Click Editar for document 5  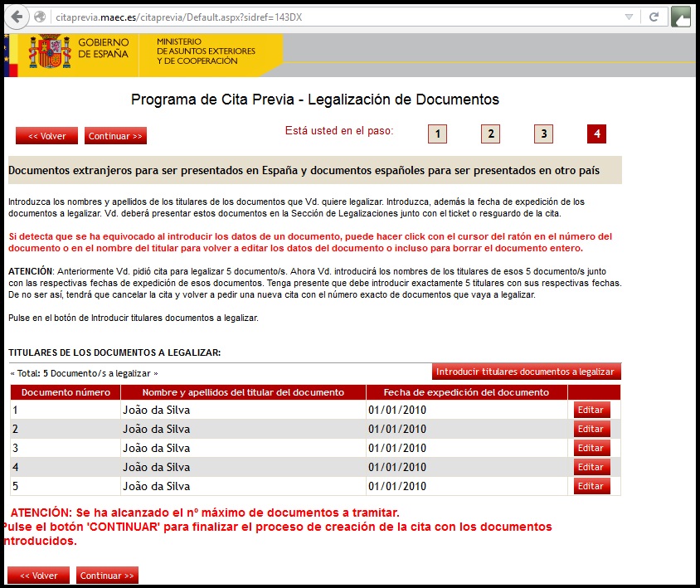(x=592, y=487)
